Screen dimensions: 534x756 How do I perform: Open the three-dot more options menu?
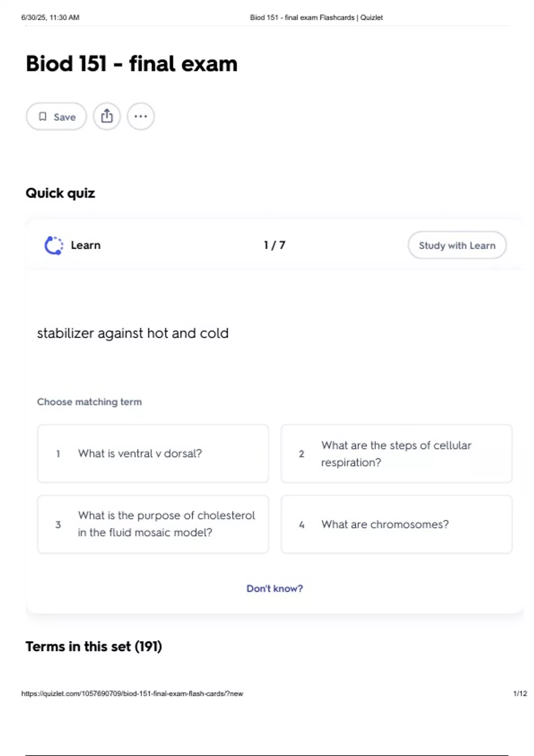click(x=141, y=117)
